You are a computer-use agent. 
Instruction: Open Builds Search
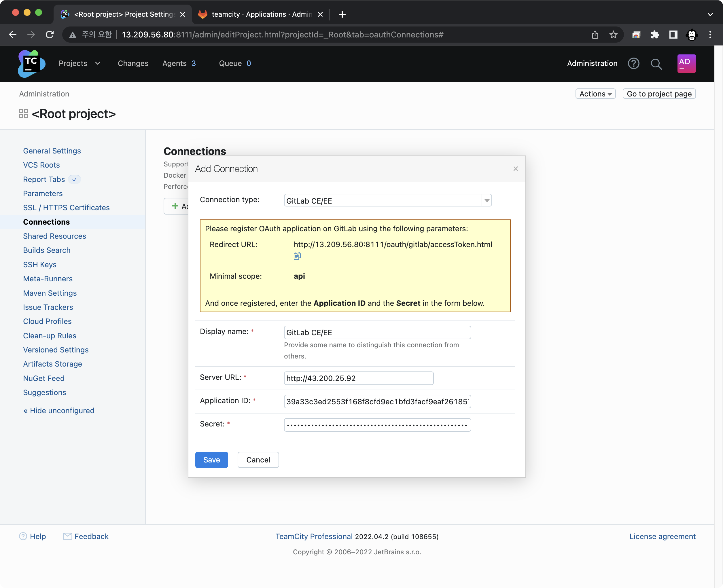(47, 250)
